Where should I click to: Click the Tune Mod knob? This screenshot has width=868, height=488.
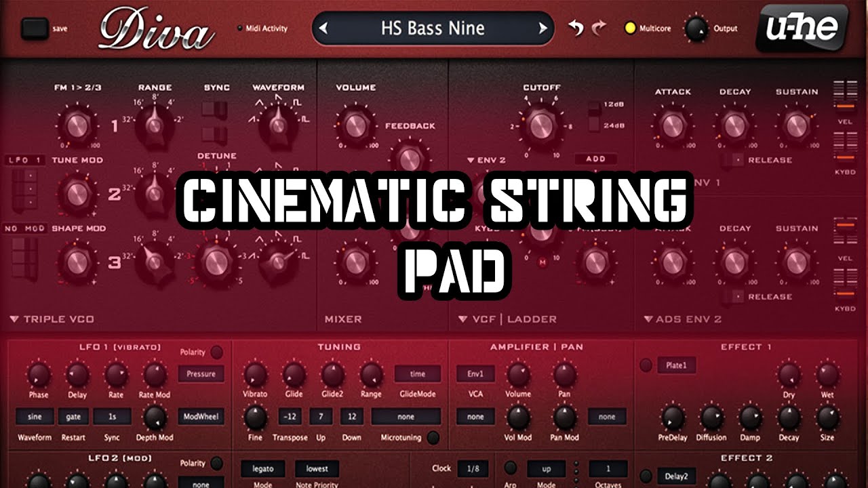pos(76,194)
